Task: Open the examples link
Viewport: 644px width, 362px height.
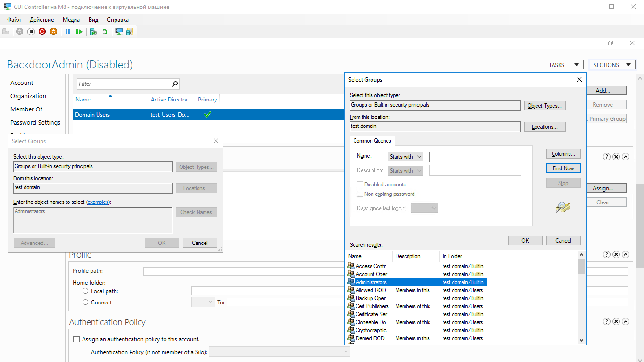Action: tap(98, 202)
